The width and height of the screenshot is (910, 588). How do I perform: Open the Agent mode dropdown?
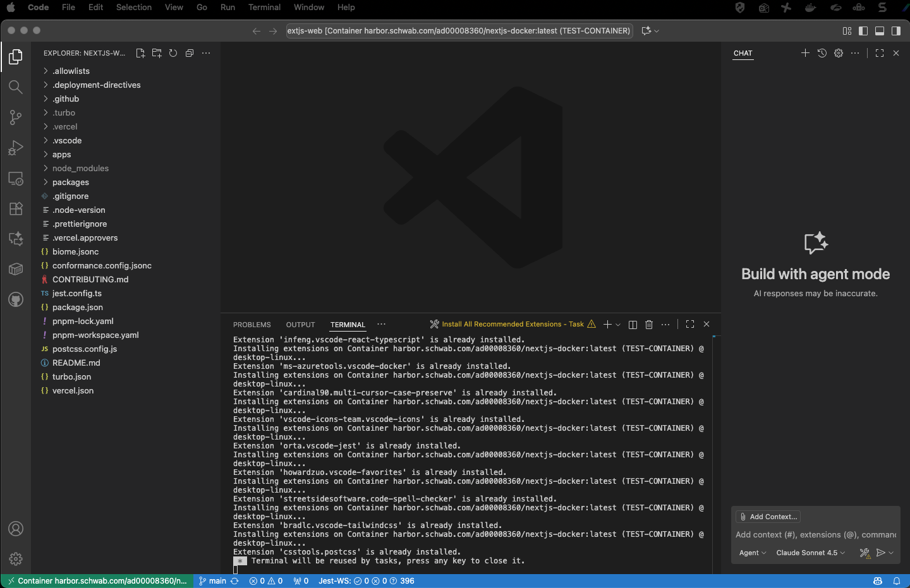pyautogui.click(x=751, y=553)
